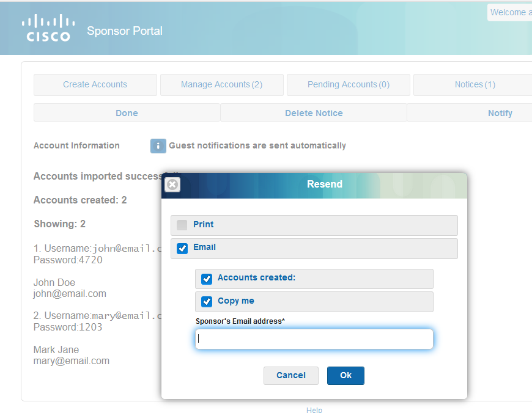
Task: Open the Welcome user menu
Action: pyautogui.click(x=511, y=12)
